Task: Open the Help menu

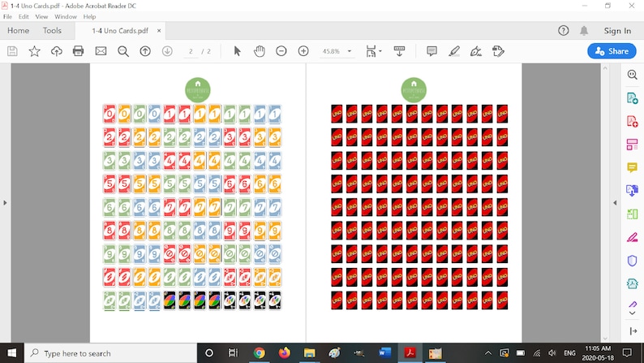Action: (89, 16)
